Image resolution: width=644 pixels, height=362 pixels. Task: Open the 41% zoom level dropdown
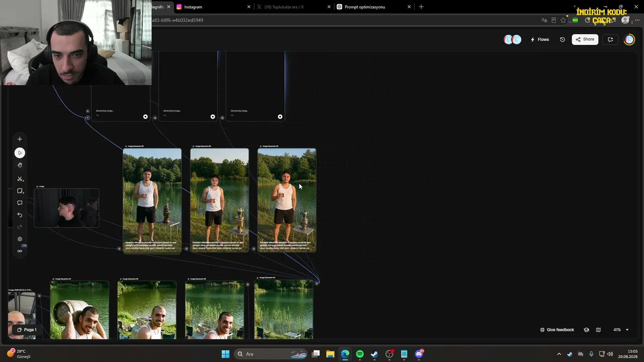pos(621,330)
